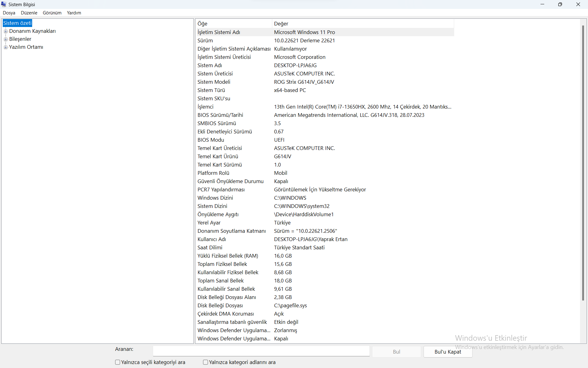Select Yazılım Ortamı in the tree
Viewport: 588px width, 368px height.
[26, 47]
